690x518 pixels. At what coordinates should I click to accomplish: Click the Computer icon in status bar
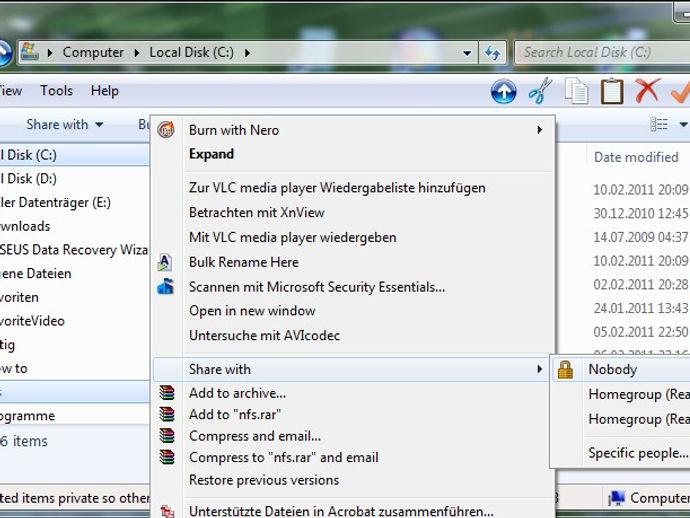(x=616, y=499)
